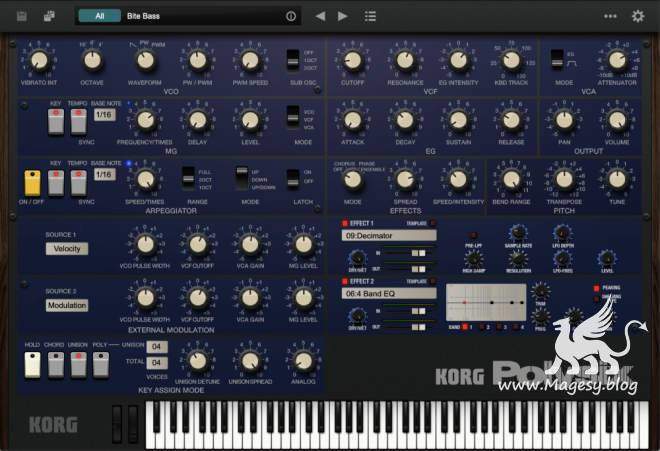Click the Waveform selector knob

pyautogui.click(x=146, y=60)
